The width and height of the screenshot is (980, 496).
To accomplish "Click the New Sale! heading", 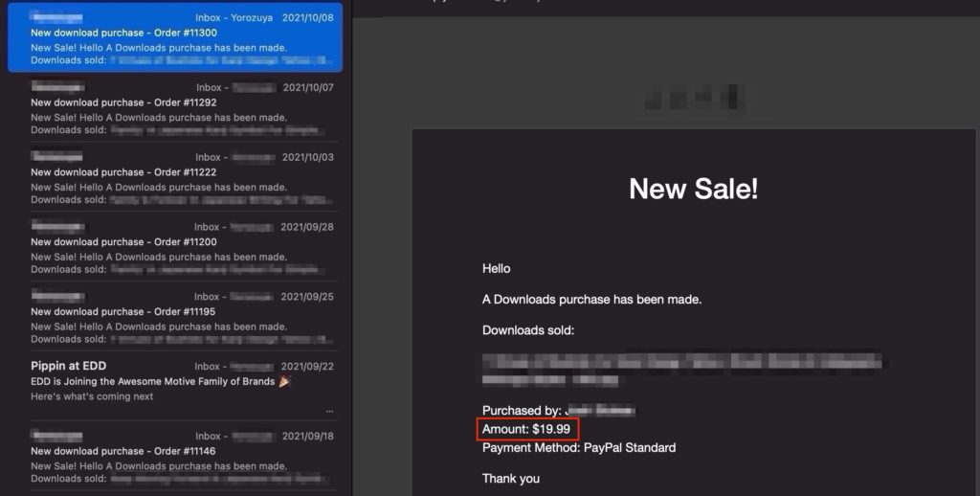I will click(693, 189).
